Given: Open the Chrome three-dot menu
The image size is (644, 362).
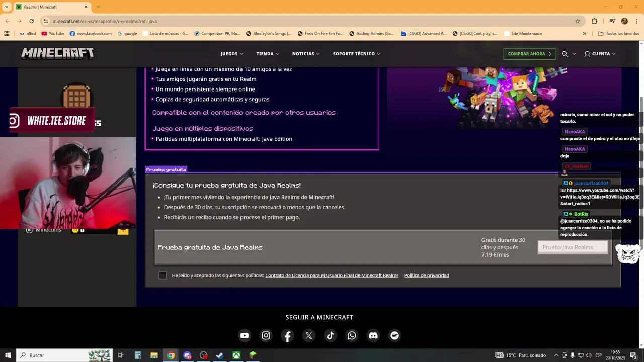Looking at the screenshot, I should tap(636, 21).
